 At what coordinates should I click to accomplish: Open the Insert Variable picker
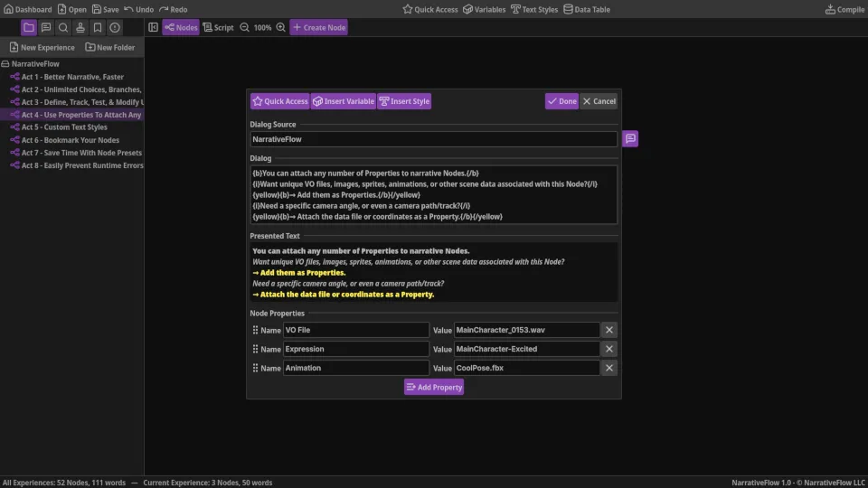point(343,101)
